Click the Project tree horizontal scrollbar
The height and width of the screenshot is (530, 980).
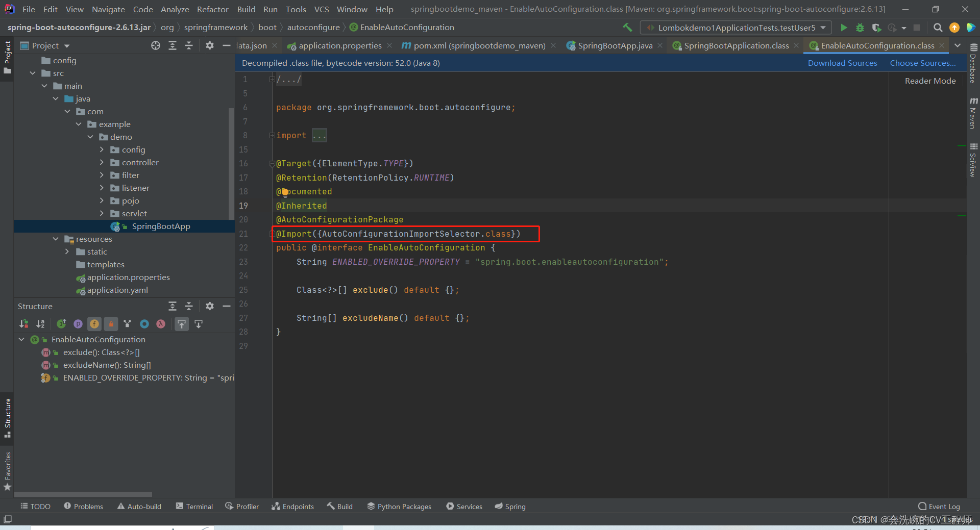(x=83, y=494)
